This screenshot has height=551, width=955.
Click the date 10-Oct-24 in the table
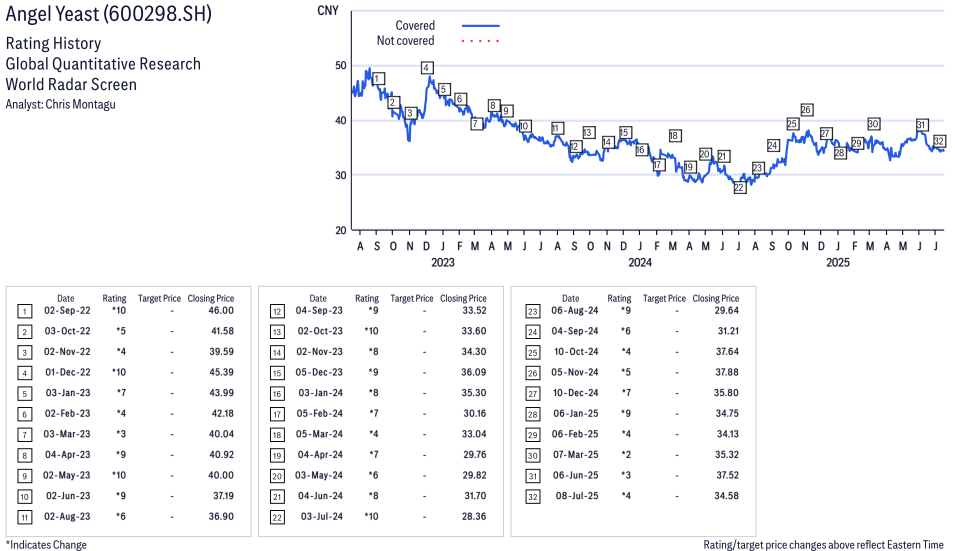click(x=576, y=351)
